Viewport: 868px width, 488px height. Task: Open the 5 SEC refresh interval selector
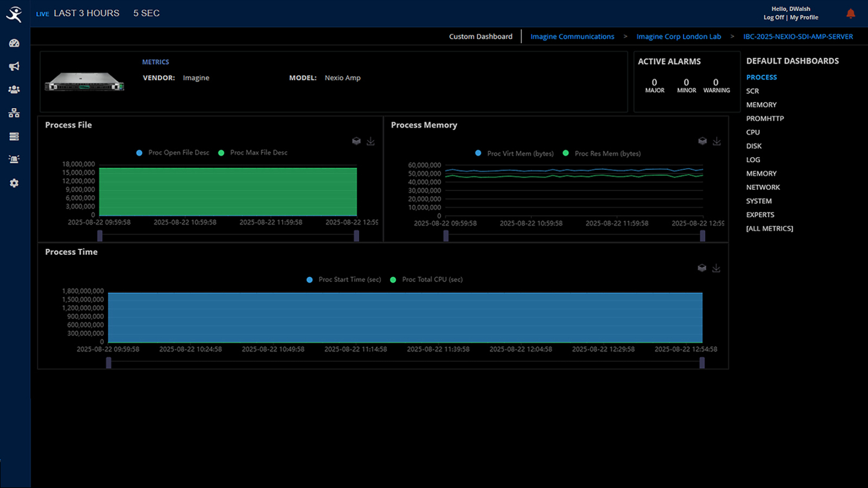pyautogui.click(x=146, y=13)
